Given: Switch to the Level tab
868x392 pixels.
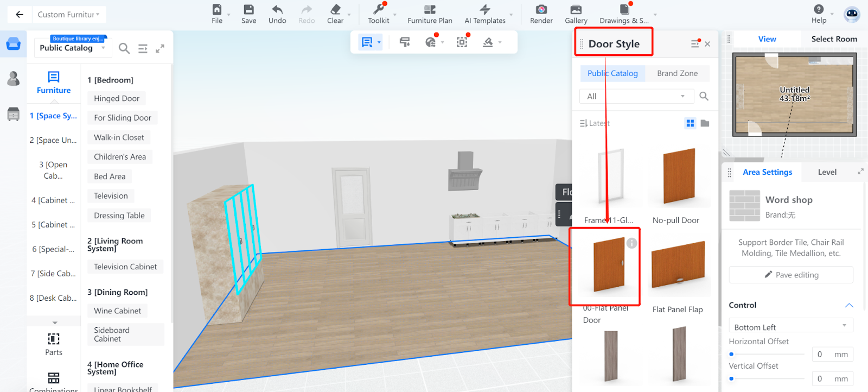Looking at the screenshot, I should (827, 172).
